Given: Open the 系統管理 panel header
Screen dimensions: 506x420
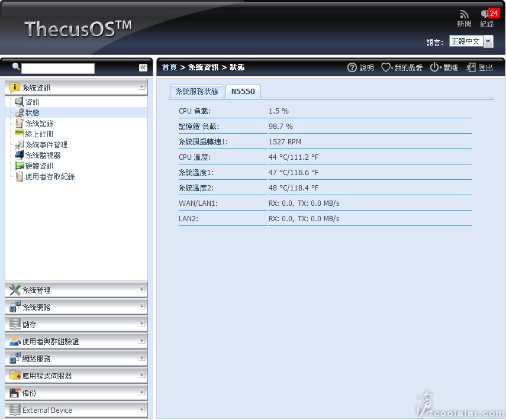Looking at the screenshot, I should tap(76, 290).
